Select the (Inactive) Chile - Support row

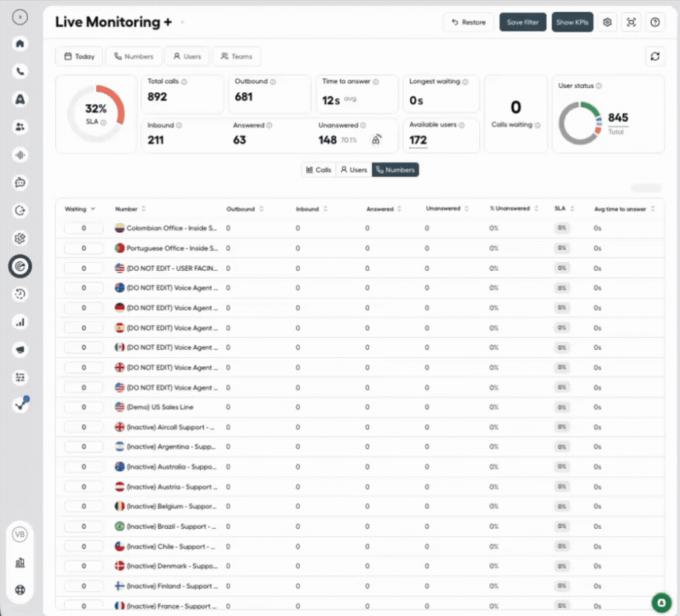click(x=360, y=547)
